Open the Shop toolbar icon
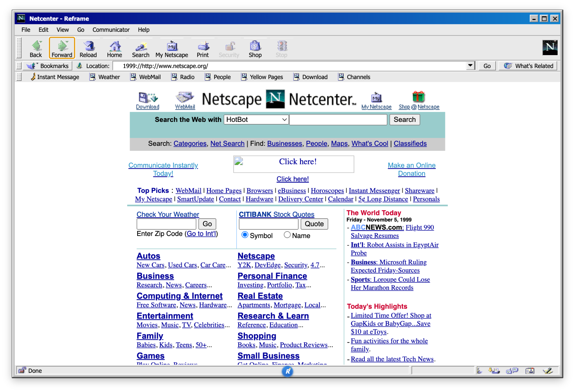 tap(255, 49)
